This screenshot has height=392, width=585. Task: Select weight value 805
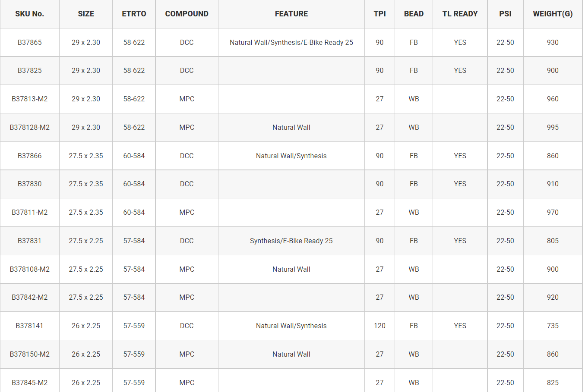coord(553,241)
